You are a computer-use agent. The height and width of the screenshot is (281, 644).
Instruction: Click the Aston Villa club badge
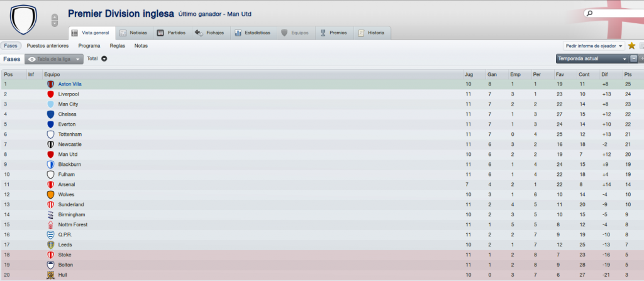click(50, 84)
